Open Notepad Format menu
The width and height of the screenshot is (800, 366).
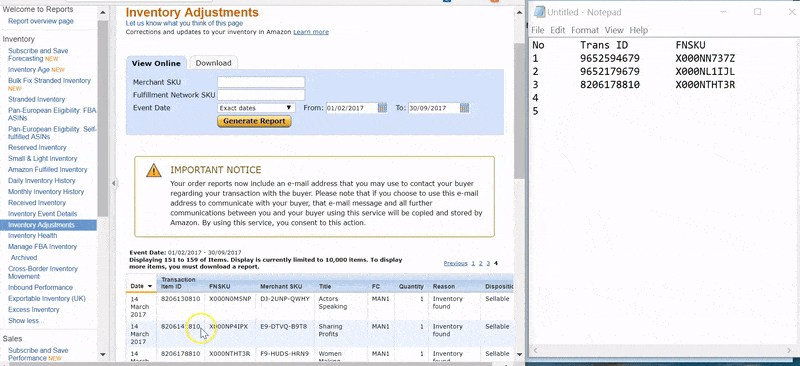coord(585,30)
